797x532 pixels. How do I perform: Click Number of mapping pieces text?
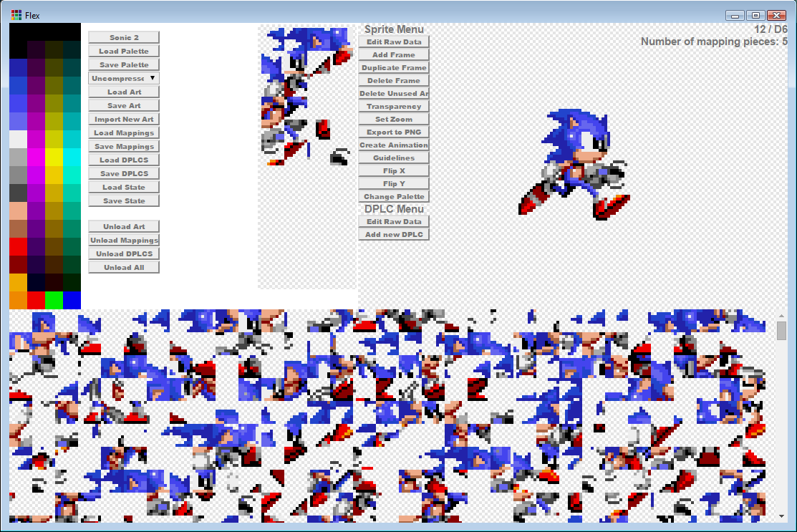(x=714, y=42)
